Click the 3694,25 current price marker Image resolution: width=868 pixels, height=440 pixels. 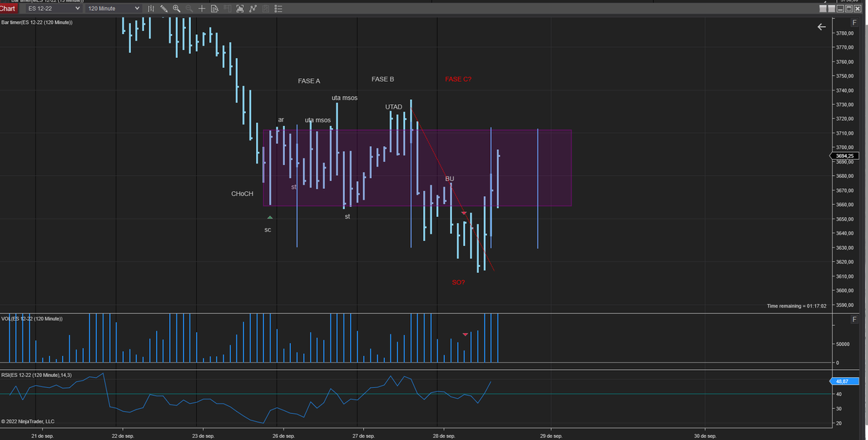click(846, 156)
